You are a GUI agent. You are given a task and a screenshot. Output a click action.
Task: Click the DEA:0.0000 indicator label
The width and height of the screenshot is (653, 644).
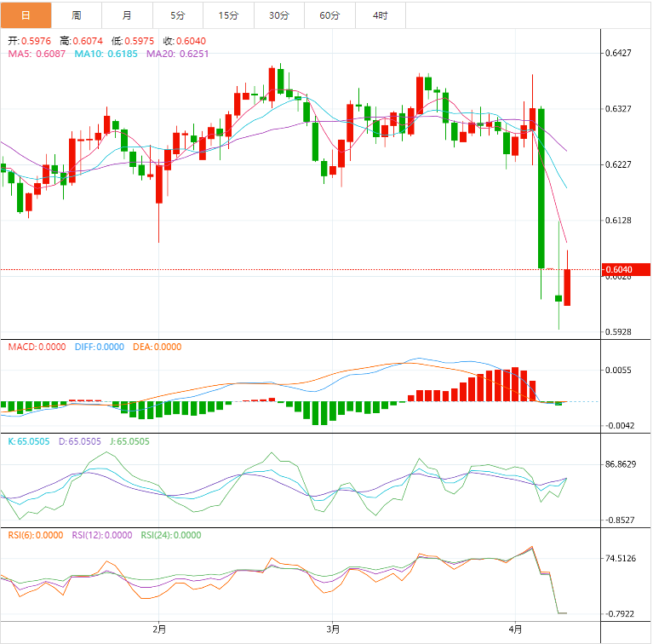(157, 347)
